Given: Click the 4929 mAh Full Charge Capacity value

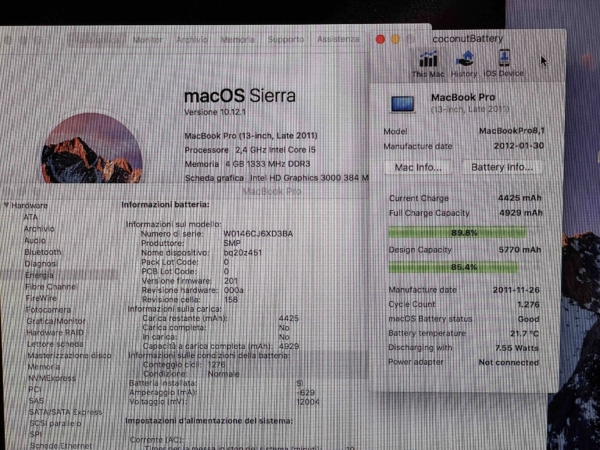Looking at the screenshot, I should coord(521,213).
